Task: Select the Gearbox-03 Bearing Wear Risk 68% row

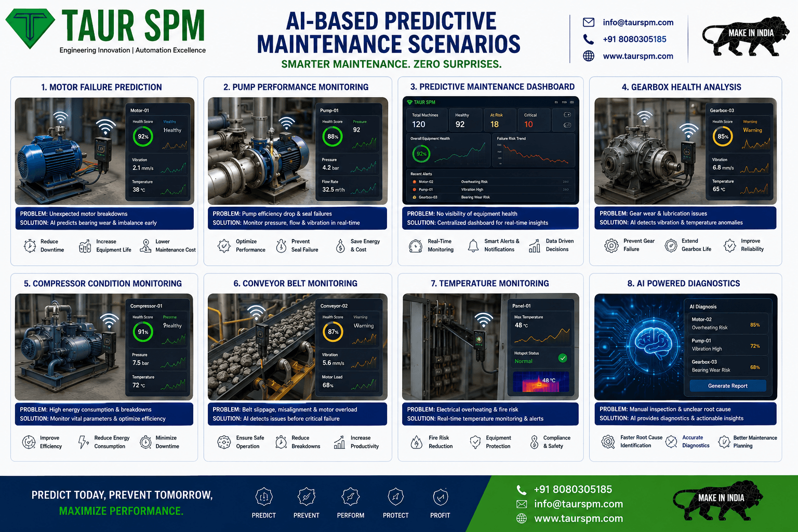Action: (x=728, y=366)
